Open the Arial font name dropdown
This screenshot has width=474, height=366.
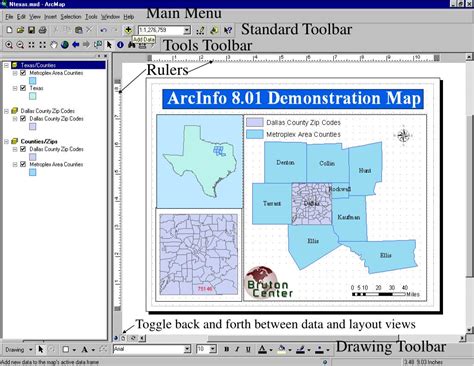[187, 349]
